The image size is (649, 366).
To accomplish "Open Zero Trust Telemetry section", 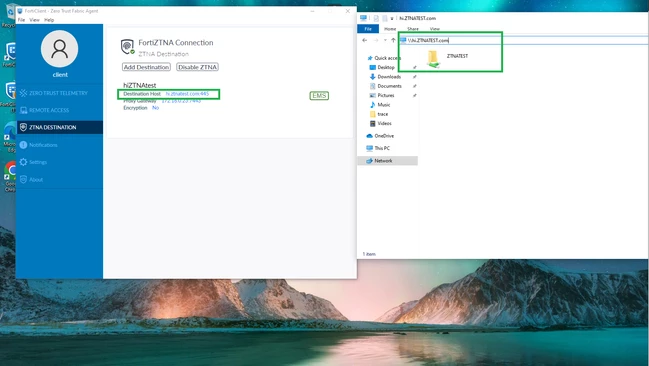I will tap(60, 93).
